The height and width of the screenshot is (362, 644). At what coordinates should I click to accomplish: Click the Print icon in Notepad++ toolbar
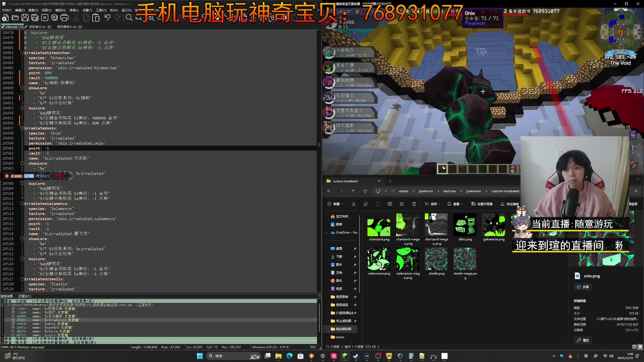[64, 18]
